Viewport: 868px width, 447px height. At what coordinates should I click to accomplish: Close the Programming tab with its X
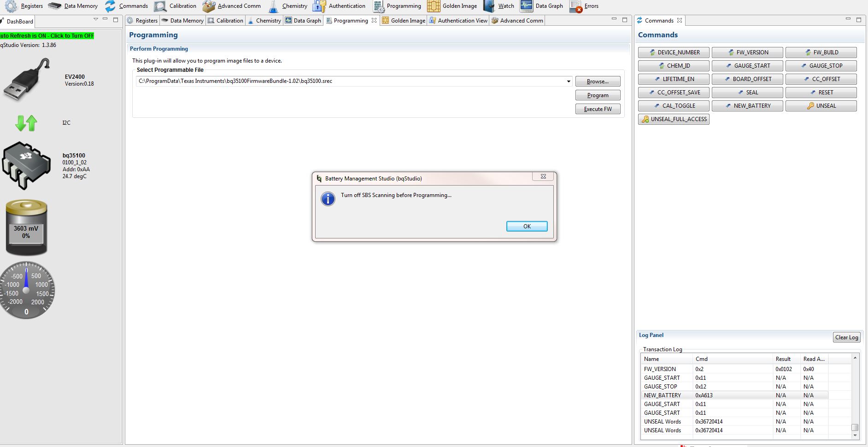pos(374,20)
